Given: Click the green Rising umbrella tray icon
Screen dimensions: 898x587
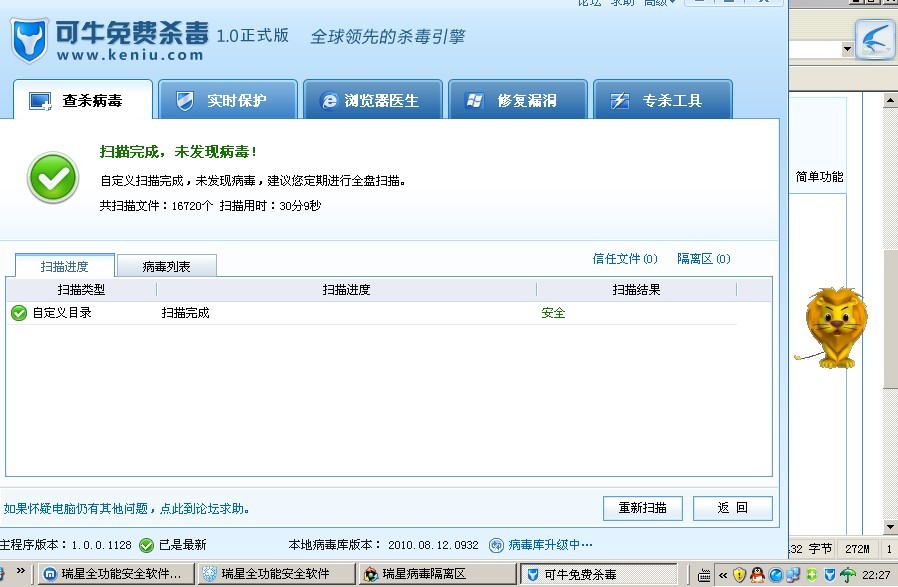Looking at the screenshot, I should pos(848,574).
